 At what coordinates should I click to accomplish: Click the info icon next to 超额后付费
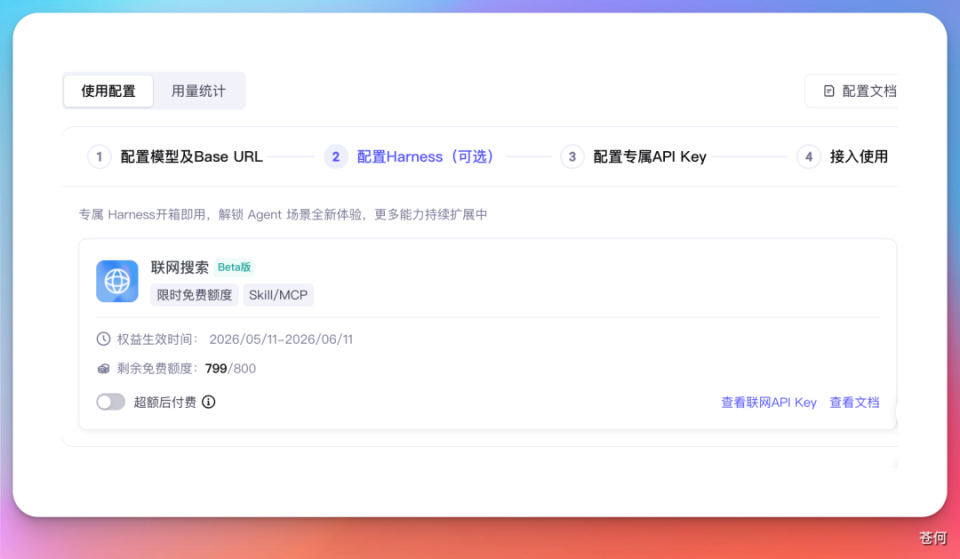[208, 402]
